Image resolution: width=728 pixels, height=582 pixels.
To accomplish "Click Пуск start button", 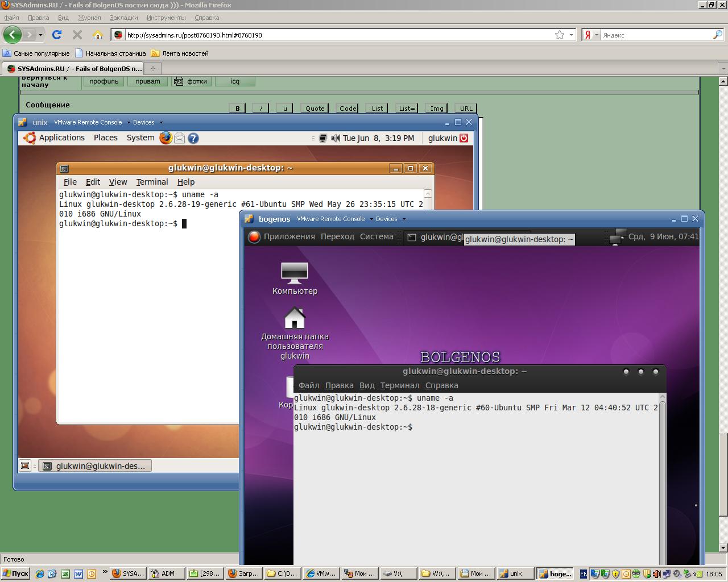I will click(x=16, y=573).
